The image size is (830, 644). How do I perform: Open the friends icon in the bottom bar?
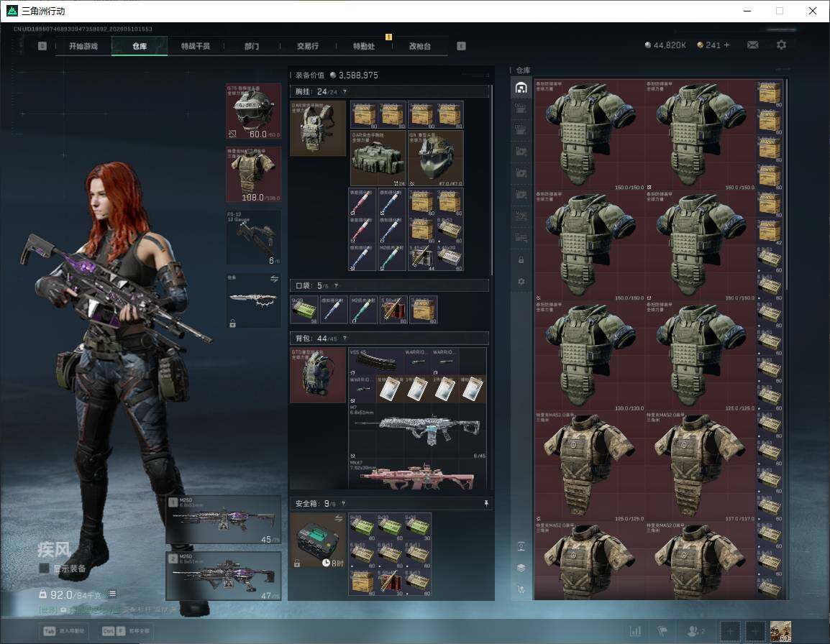click(695, 631)
